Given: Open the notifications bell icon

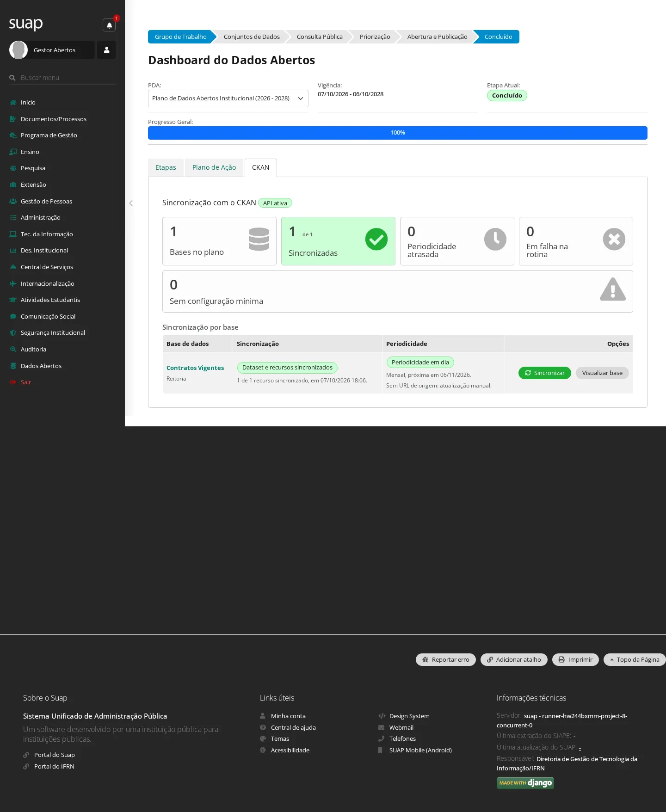Looking at the screenshot, I should pyautogui.click(x=109, y=25).
